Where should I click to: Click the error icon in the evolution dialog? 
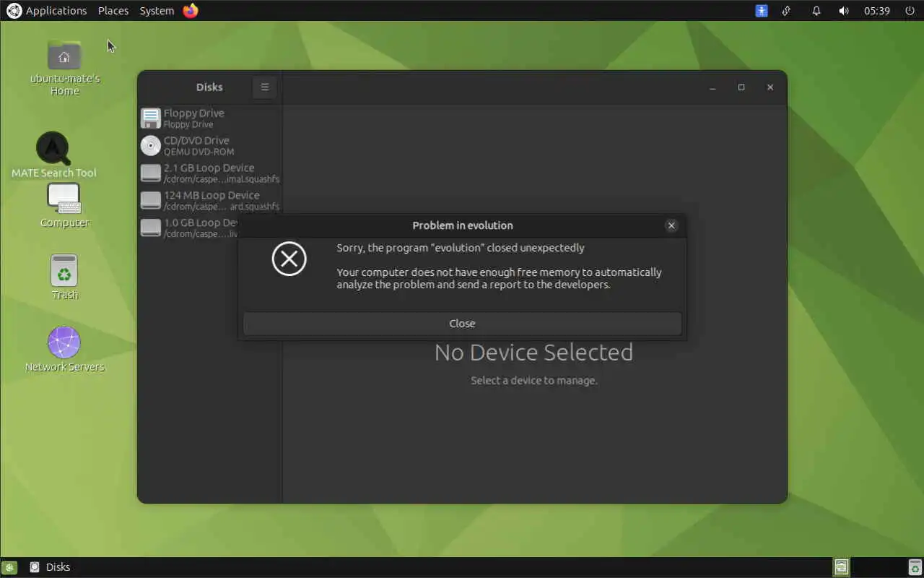point(289,259)
